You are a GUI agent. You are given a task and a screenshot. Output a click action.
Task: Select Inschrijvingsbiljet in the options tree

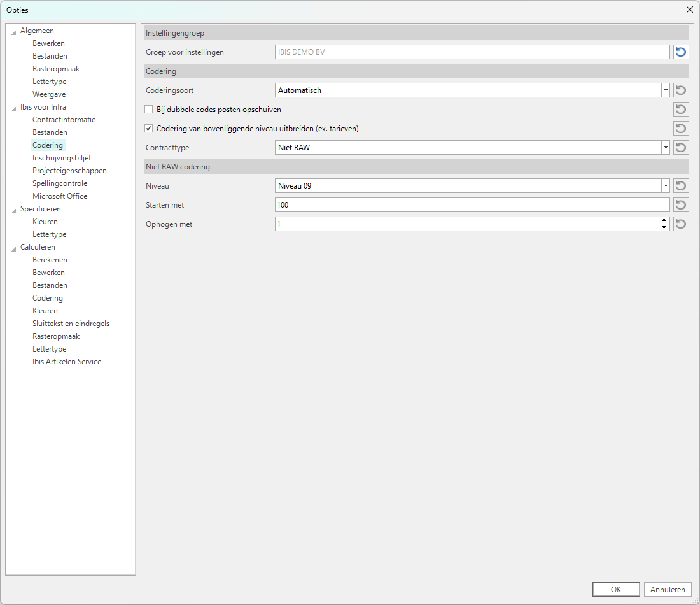pos(62,158)
